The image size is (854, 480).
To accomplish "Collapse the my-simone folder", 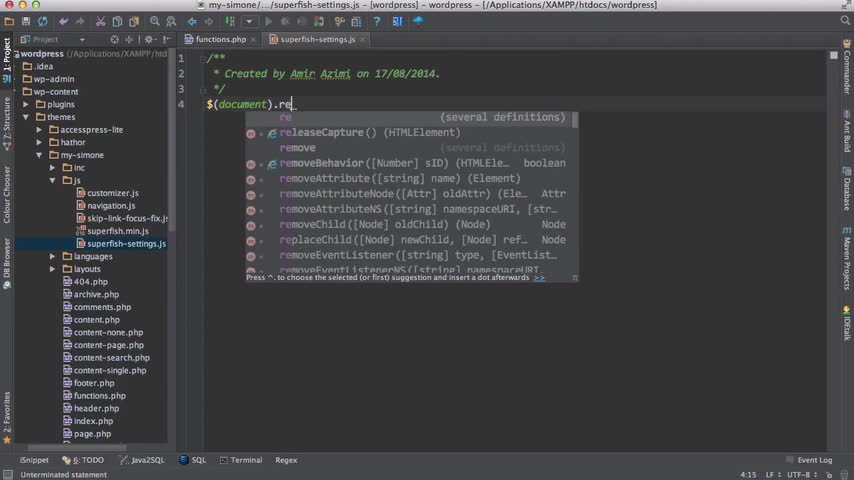I will (39, 155).
